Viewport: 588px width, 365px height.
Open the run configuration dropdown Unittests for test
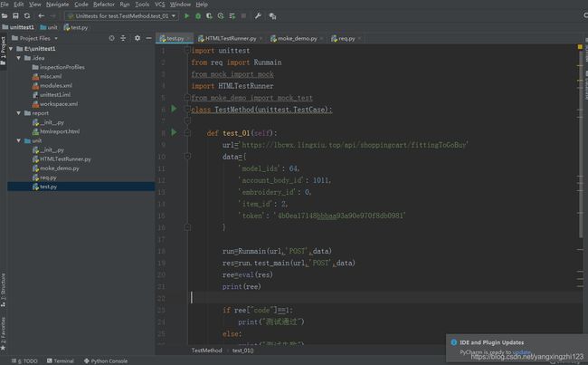pos(122,15)
